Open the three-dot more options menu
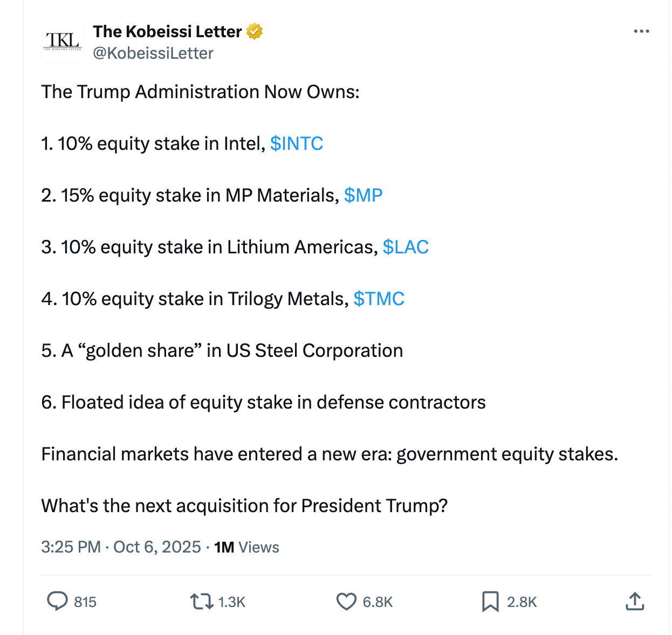The height and width of the screenshot is (635, 672). [x=641, y=31]
